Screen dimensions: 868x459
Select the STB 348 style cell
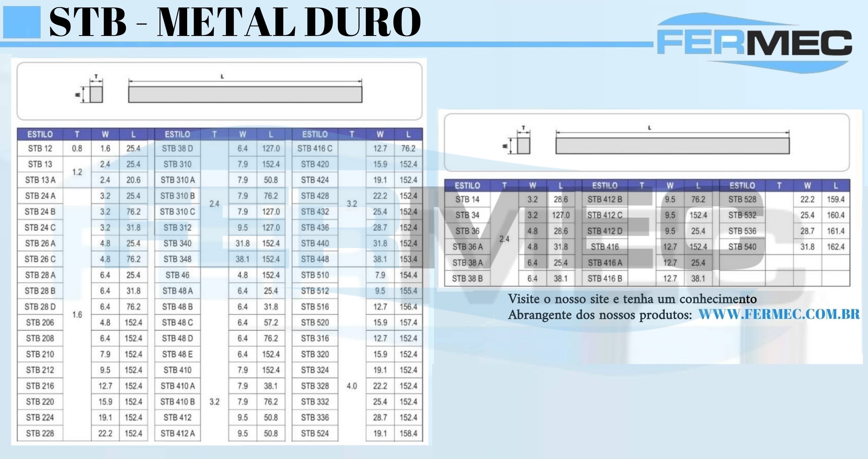click(178, 259)
